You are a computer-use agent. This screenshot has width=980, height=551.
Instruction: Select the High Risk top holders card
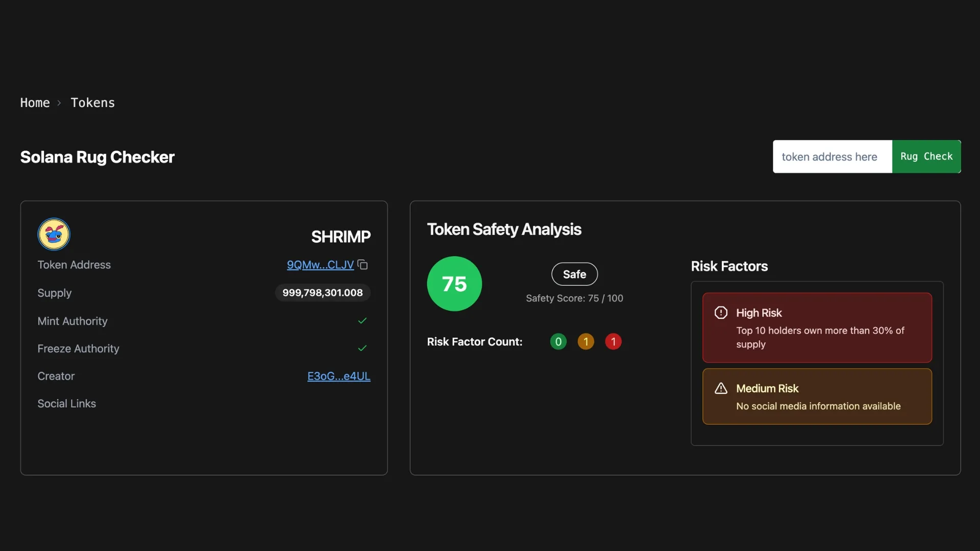point(817,328)
